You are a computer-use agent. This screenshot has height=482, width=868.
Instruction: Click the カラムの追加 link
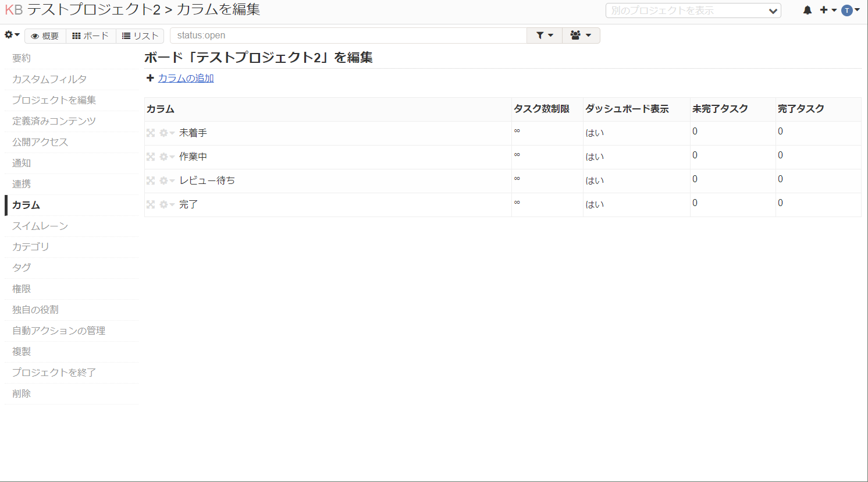pyautogui.click(x=184, y=77)
